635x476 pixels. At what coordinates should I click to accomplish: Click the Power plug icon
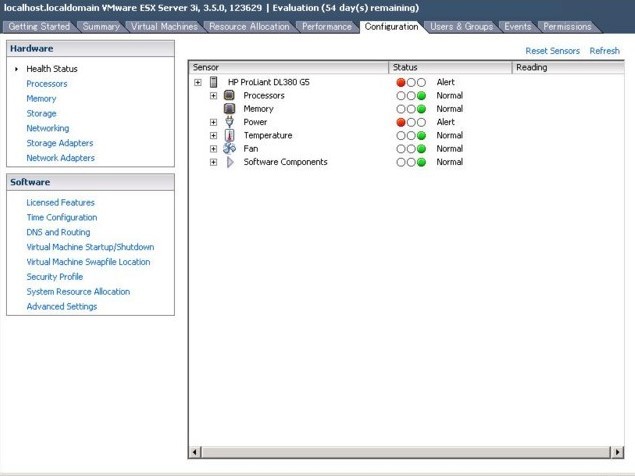coord(229,122)
